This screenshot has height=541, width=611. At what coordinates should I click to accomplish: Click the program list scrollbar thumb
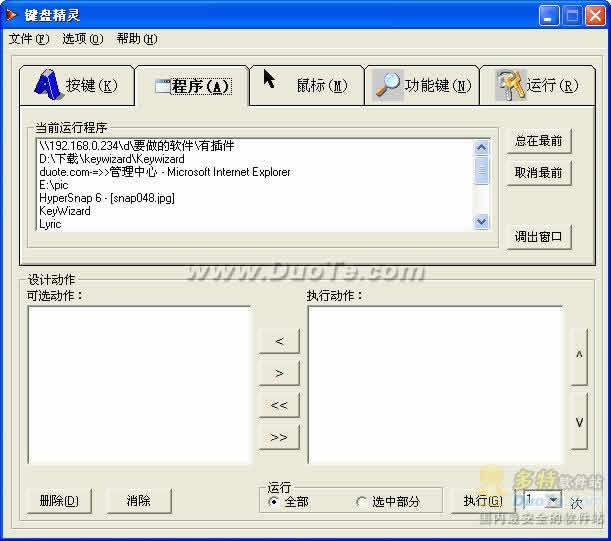[x=482, y=170]
